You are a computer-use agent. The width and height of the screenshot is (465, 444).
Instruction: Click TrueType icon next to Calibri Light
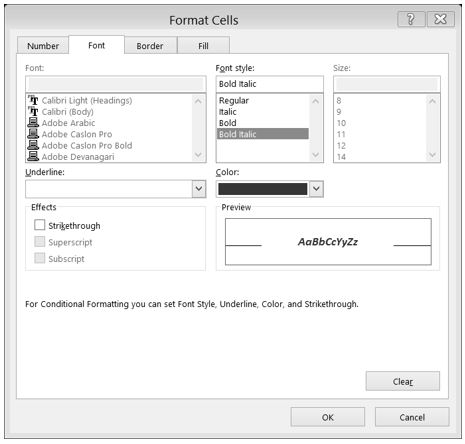coord(33,100)
